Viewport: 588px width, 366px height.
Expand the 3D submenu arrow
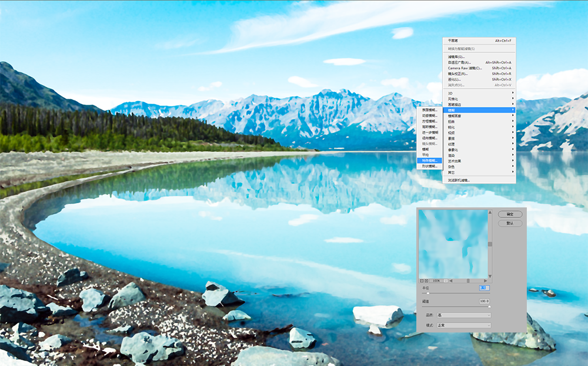click(x=513, y=93)
